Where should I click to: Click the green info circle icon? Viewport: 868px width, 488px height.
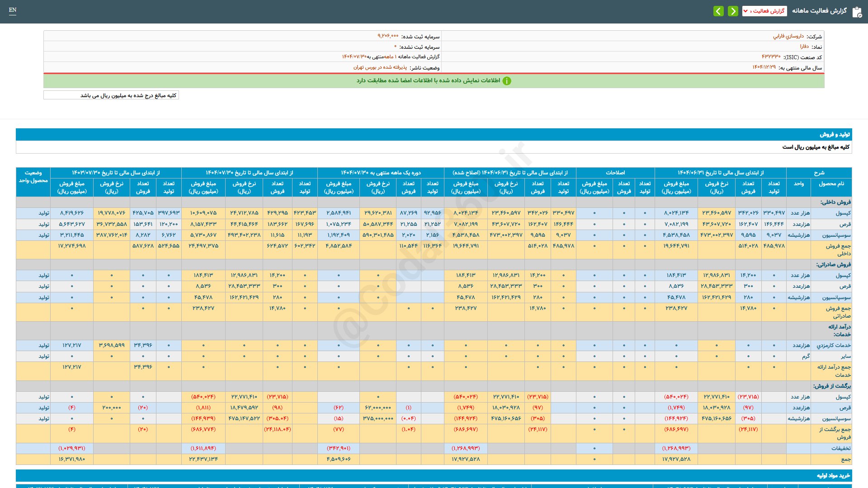tap(507, 81)
